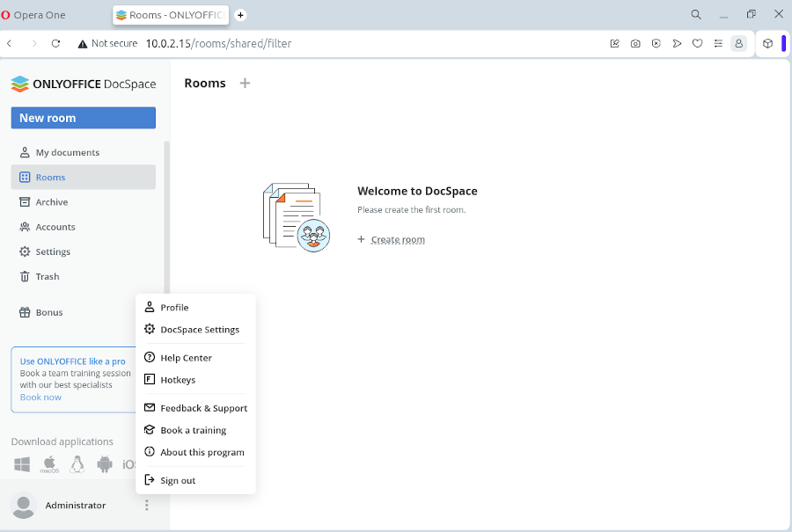Open My documents in sidebar

click(x=84, y=152)
